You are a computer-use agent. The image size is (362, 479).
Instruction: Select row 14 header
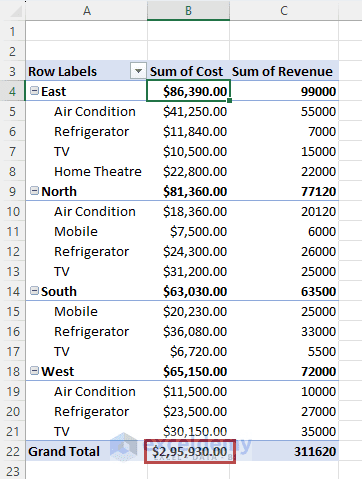[13, 291]
